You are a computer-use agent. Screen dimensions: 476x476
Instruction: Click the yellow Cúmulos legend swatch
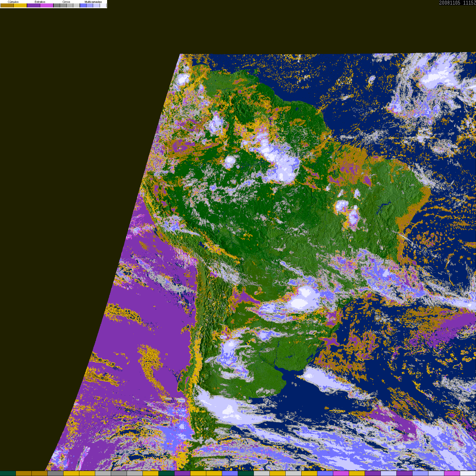pyautogui.click(x=20, y=5)
